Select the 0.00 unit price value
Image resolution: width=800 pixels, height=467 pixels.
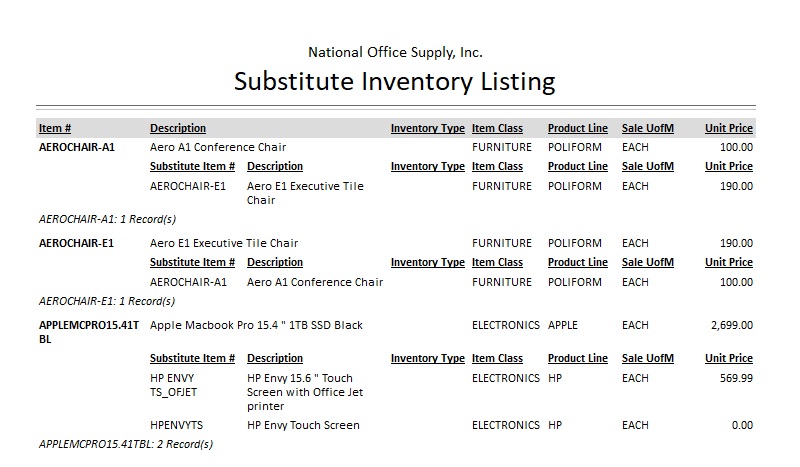pyautogui.click(x=741, y=425)
